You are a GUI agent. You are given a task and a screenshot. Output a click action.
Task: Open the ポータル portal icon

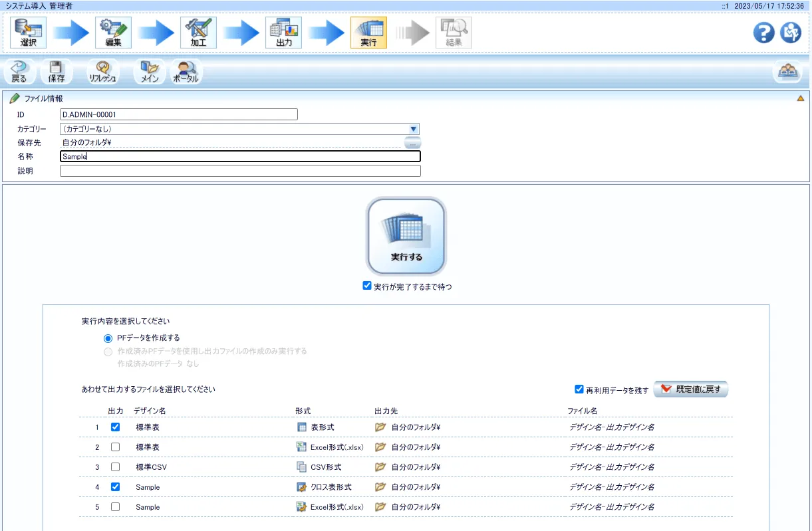tap(186, 72)
